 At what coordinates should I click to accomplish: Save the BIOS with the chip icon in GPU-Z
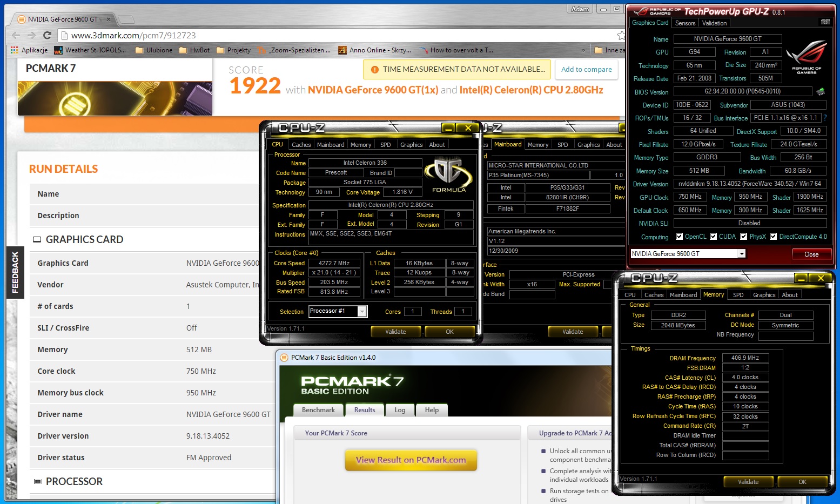pos(821,91)
